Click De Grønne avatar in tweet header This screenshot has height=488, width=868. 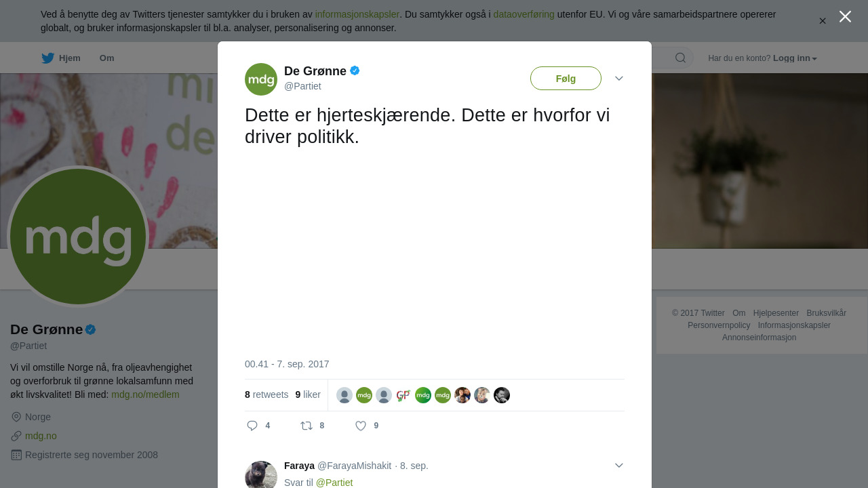point(261,79)
